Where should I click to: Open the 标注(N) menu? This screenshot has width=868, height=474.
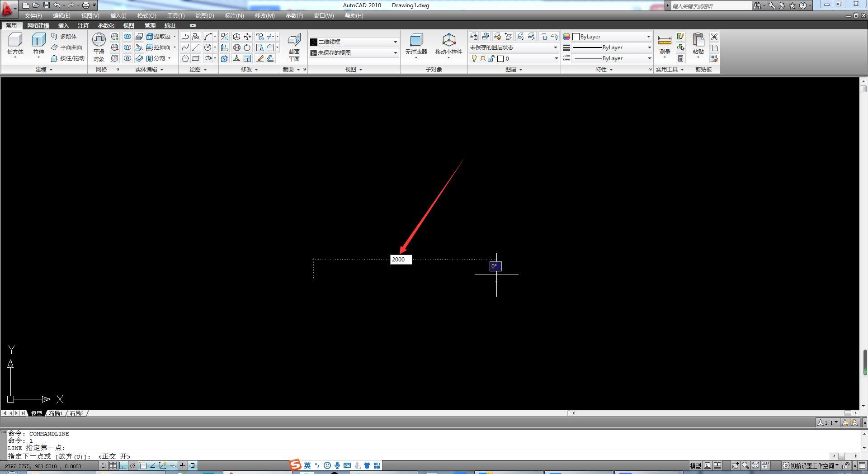click(x=234, y=16)
